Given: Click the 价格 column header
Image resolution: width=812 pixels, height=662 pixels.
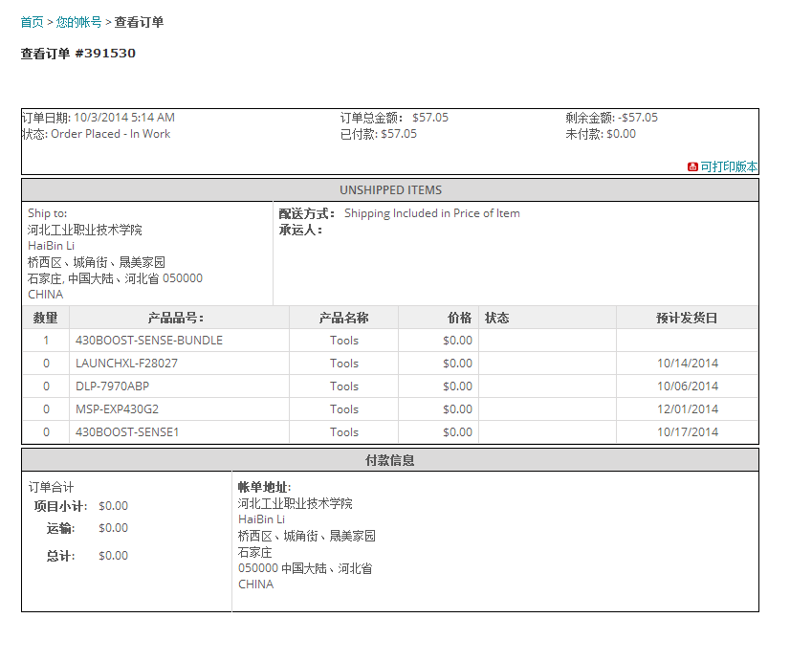Looking at the screenshot, I should tap(460, 318).
